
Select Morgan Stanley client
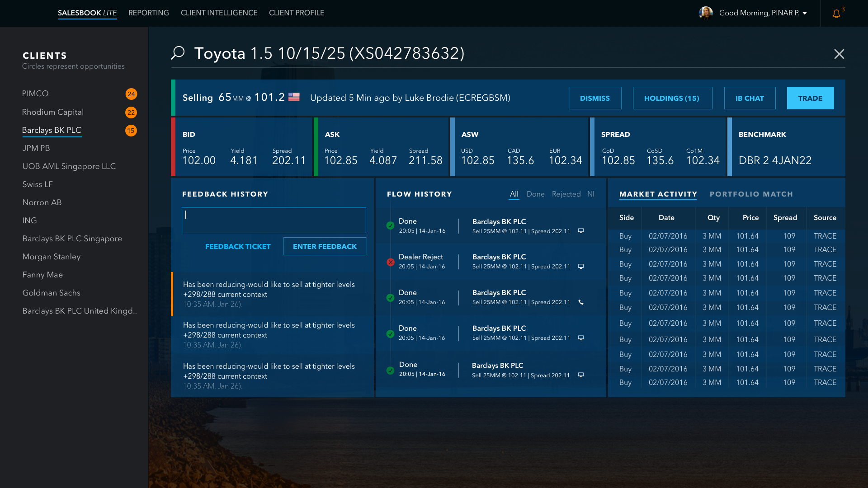pyautogui.click(x=52, y=257)
